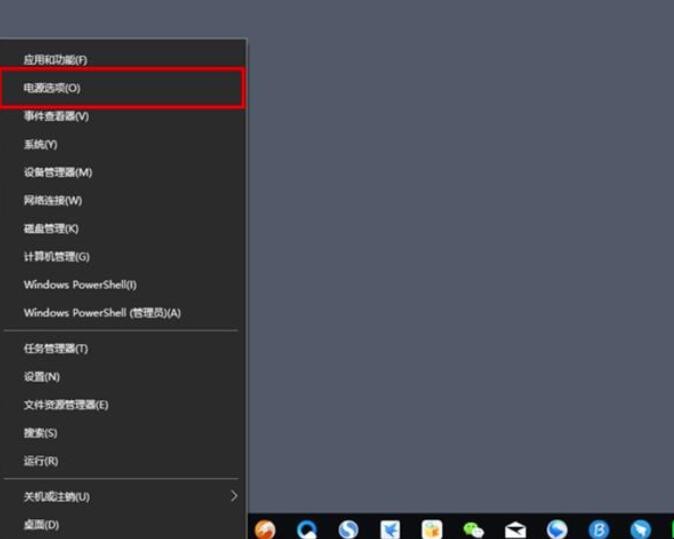Open the yellow notepad taskbar icon
Image resolution: width=674 pixels, height=539 pixels.
(431, 529)
